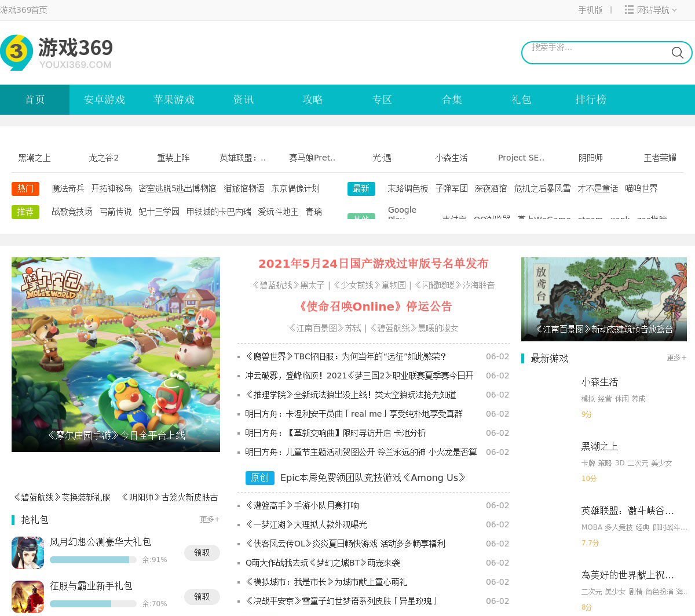Image resolution: width=695 pixels, height=616 pixels.
Task: Expand 更多+ in 最新游戏 section
Action: pyautogui.click(x=676, y=358)
